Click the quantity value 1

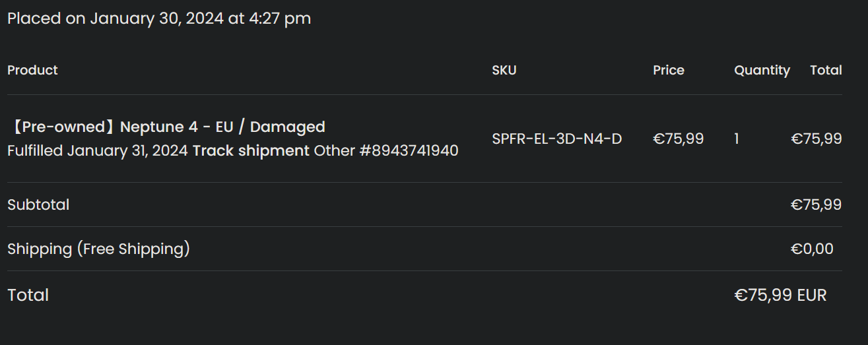pyautogui.click(x=737, y=139)
